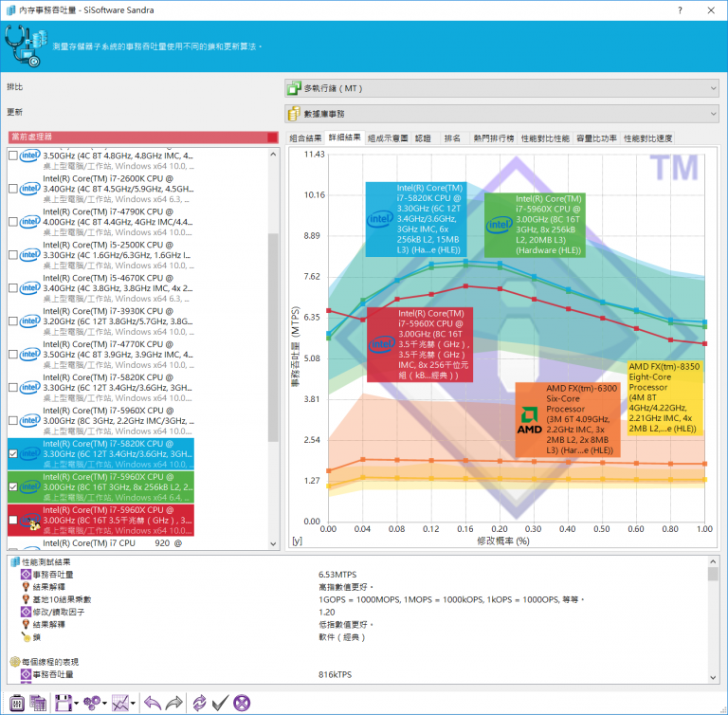Click the line chart options icon
Viewport: 728px width, 715px height.
click(x=120, y=703)
